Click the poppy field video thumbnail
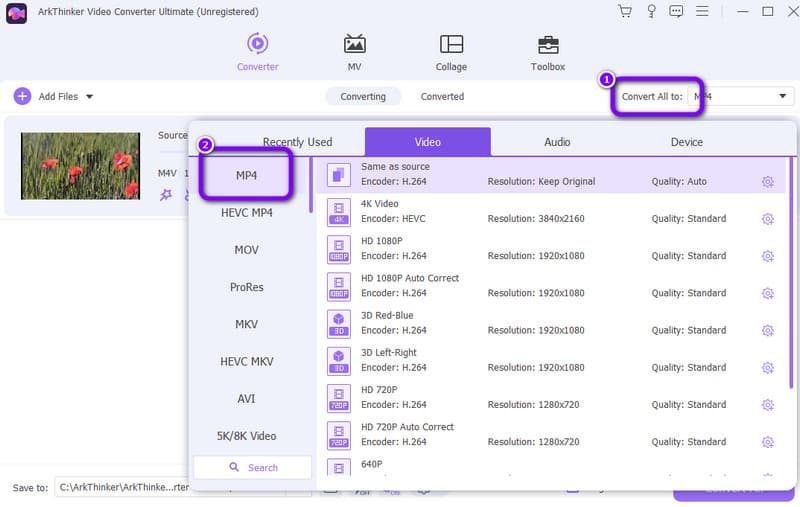Viewport: 800px width, 507px height. pos(80,166)
